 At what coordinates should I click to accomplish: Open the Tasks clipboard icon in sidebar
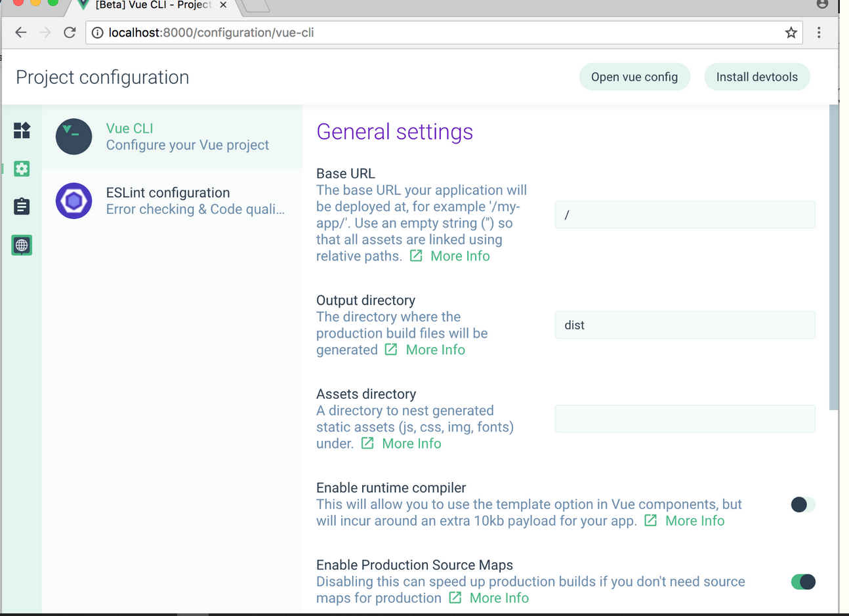click(22, 207)
